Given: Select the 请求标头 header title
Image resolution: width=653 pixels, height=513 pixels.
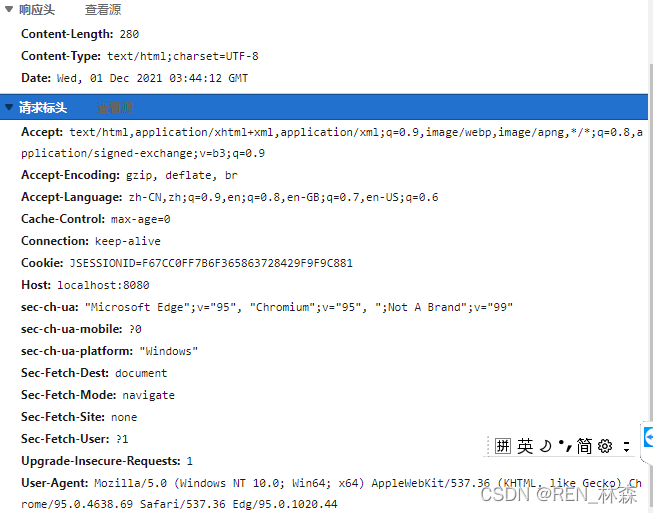Looking at the screenshot, I should pos(43,108).
